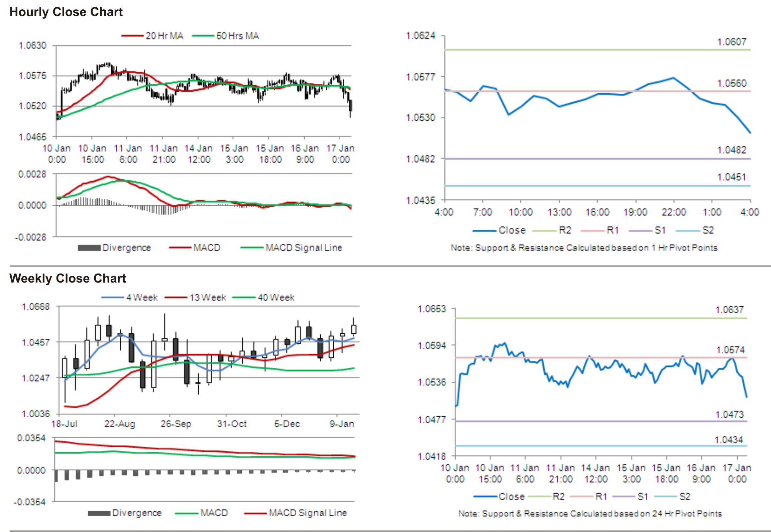
Task: Click the -0.0028 MACD axis value
Action: [30, 237]
